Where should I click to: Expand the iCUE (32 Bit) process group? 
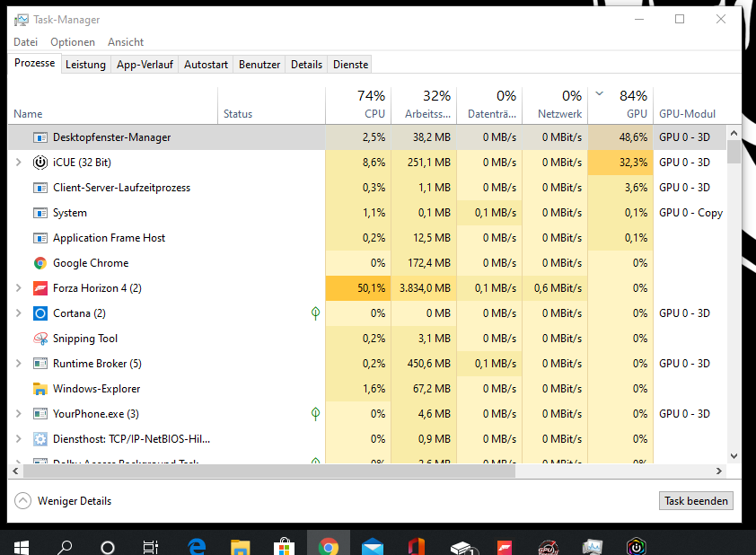18,163
